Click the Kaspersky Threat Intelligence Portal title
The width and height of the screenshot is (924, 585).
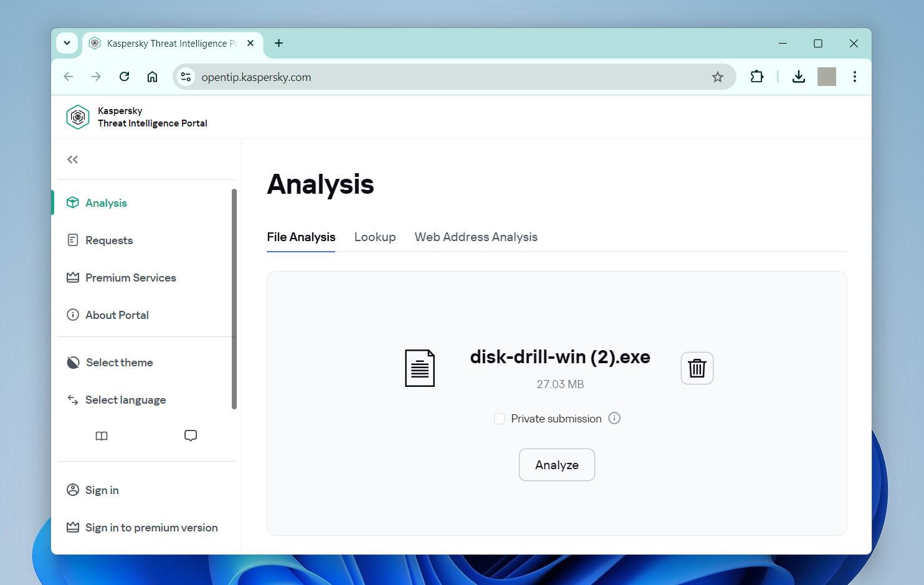[x=153, y=117]
